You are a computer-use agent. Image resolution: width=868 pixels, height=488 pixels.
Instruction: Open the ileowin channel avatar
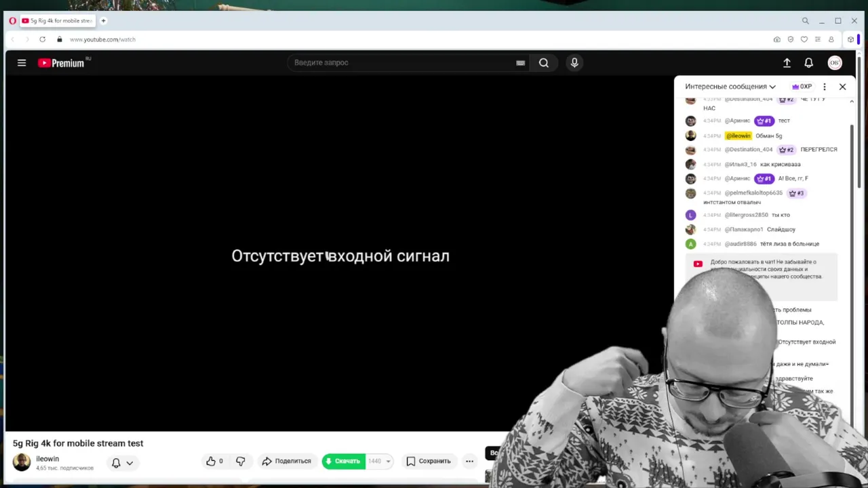(22, 462)
